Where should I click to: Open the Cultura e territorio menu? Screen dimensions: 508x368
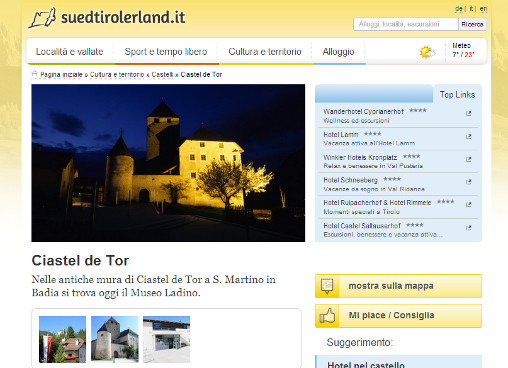point(265,52)
